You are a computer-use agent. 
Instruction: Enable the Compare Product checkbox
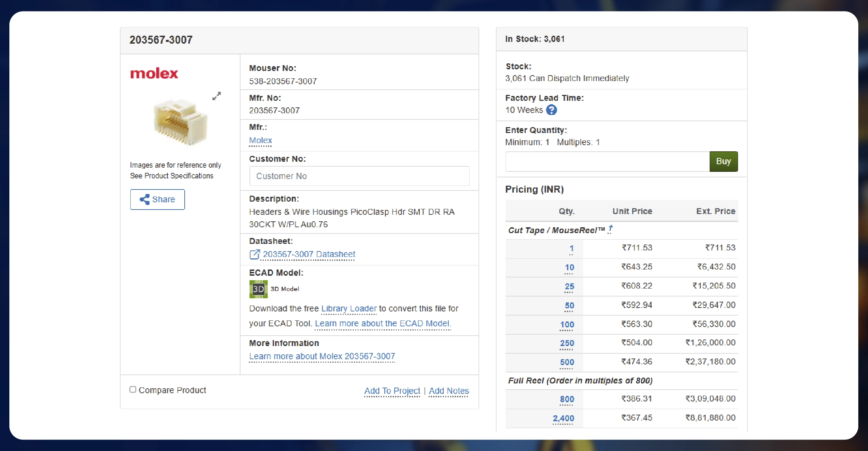point(132,389)
